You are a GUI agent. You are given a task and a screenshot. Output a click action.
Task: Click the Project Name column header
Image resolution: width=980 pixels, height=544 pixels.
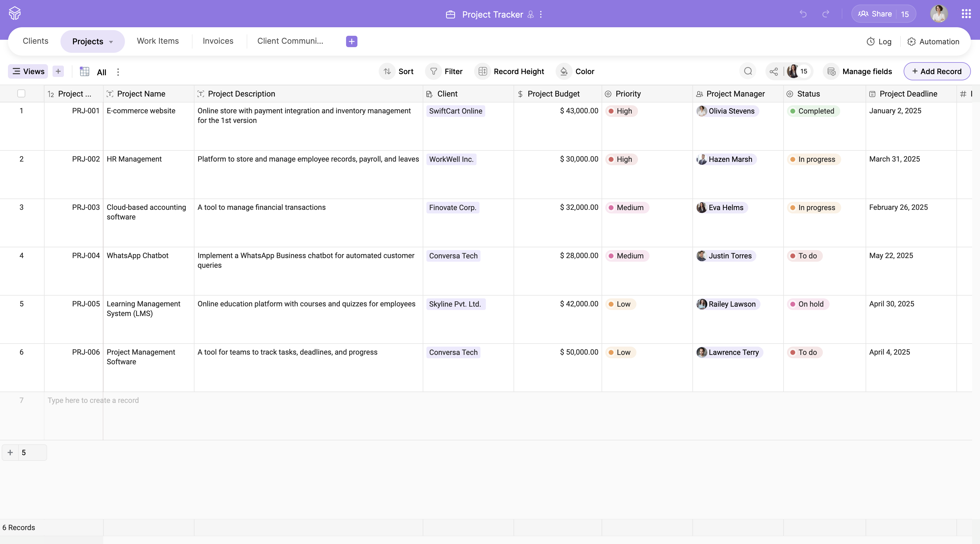(148, 94)
